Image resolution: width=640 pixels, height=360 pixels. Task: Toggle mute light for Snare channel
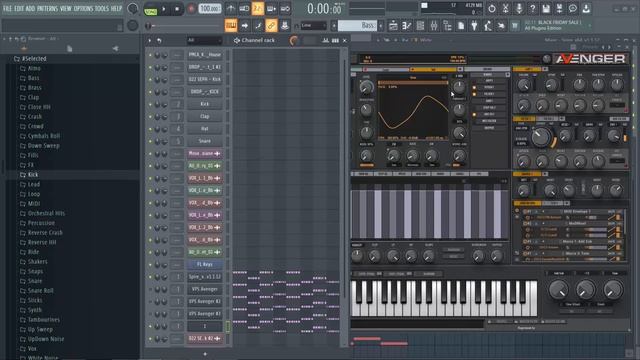click(150, 141)
